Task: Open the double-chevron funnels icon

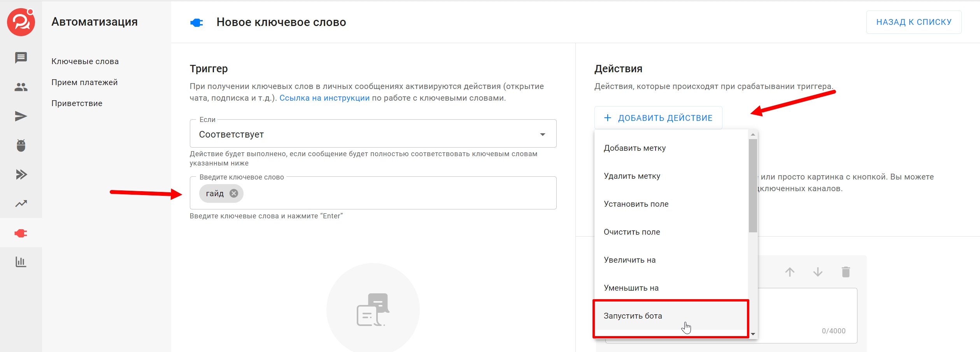Action: pos(21,174)
